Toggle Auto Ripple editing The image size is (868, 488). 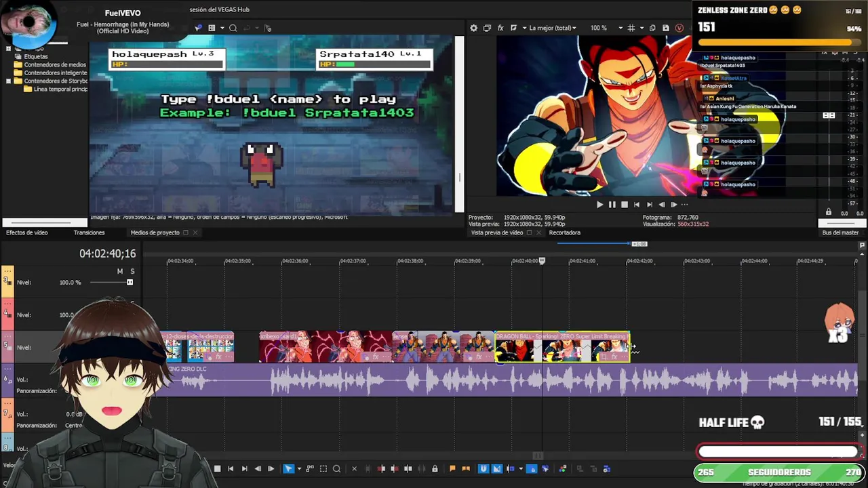tap(511, 468)
